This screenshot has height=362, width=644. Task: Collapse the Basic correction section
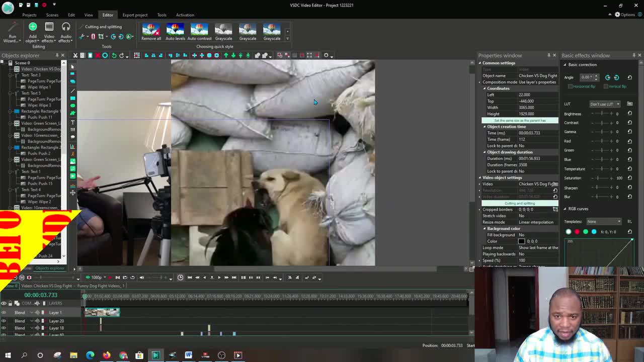[565, 65]
